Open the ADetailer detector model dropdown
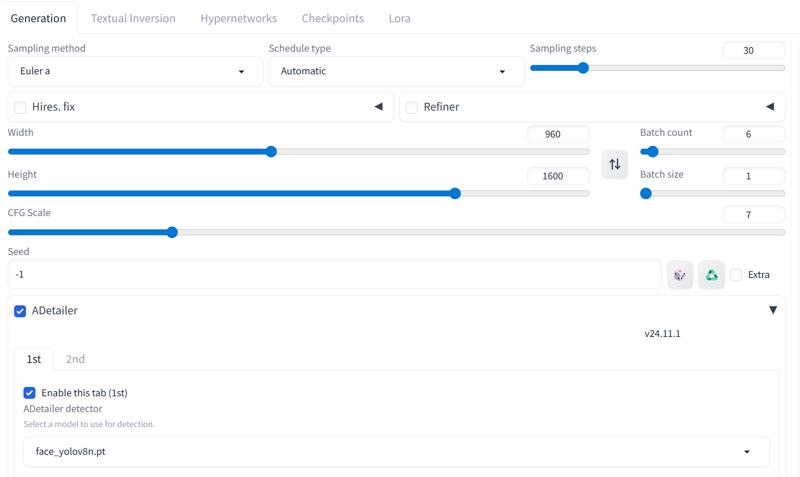Viewport: 800px width, 477px height. [396, 451]
